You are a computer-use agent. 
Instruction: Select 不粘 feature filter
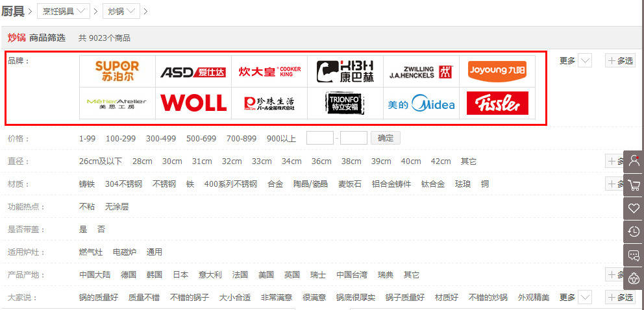(x=86, y=207)
